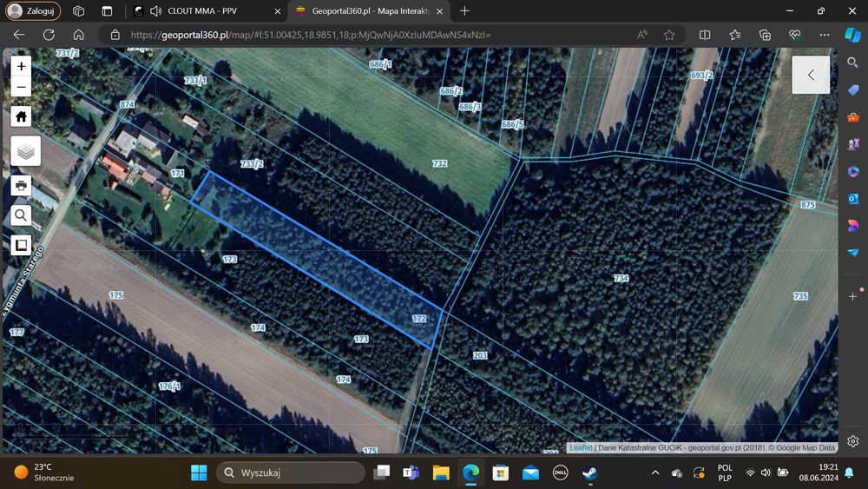Image resolution: width=868 pixels, height=489 pixels.
Task: Mute audio on CLOUT MMA tab
Action: coord(155,11)
